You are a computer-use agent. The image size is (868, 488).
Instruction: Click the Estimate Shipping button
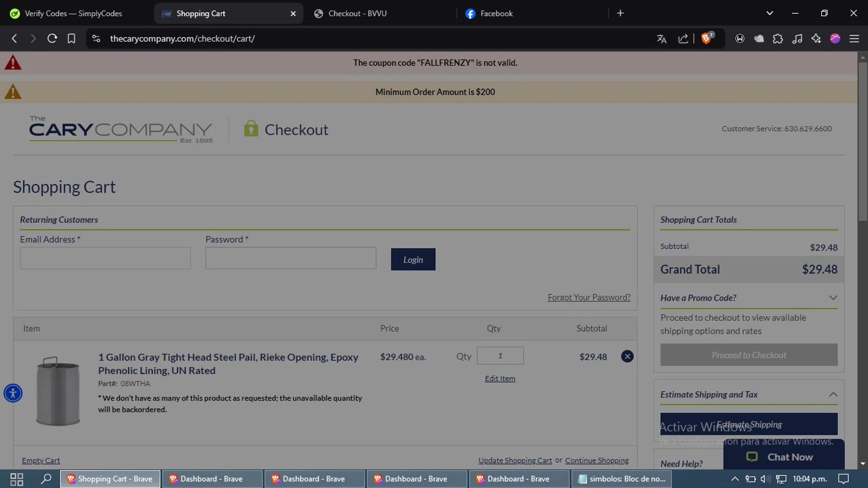(x=749, y=424)
